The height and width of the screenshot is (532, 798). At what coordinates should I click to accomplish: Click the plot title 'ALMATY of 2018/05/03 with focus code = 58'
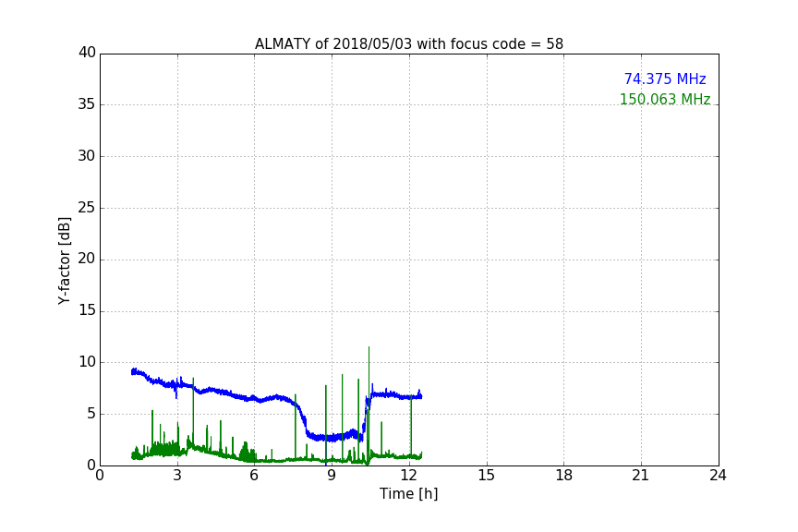[408, 43]
